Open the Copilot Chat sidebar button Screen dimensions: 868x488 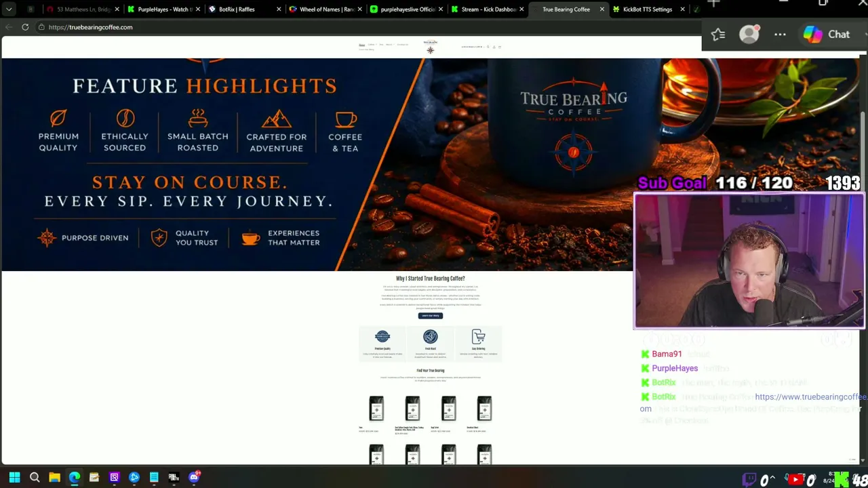pyautogui.click(x=827, y=35)
